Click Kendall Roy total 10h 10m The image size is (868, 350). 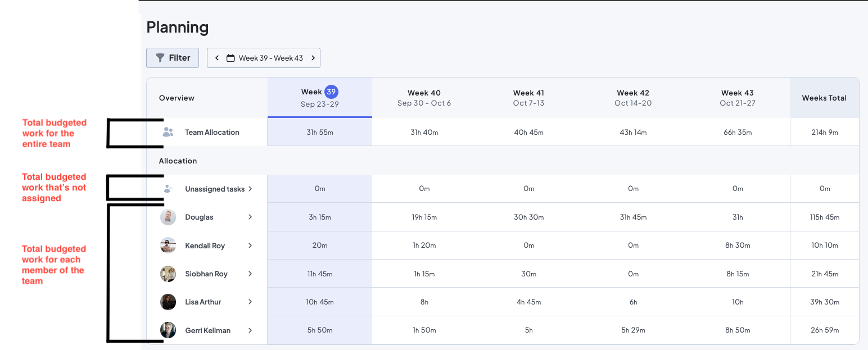point(825,246)
